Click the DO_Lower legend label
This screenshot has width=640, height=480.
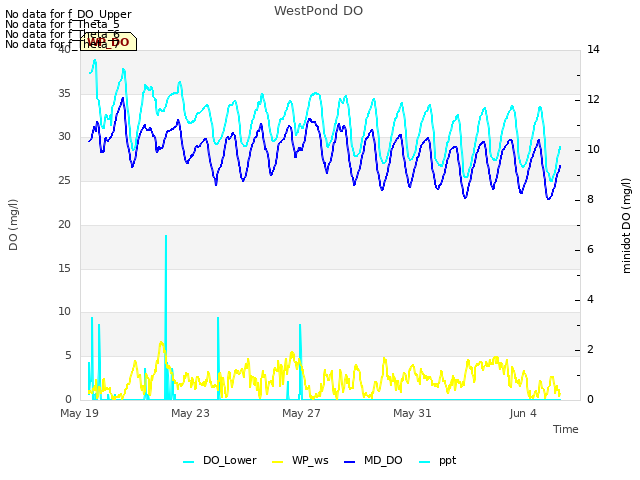tap(229, 460)
